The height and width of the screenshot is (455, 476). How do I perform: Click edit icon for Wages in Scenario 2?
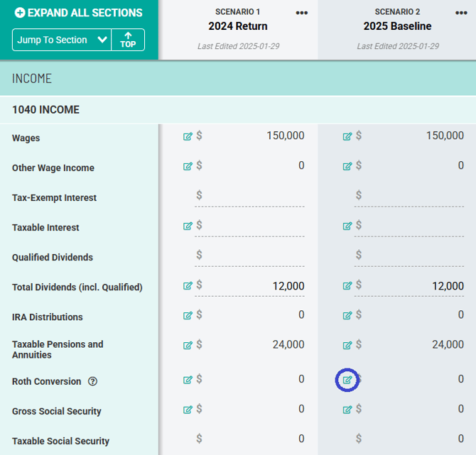[x=347, y=136]
